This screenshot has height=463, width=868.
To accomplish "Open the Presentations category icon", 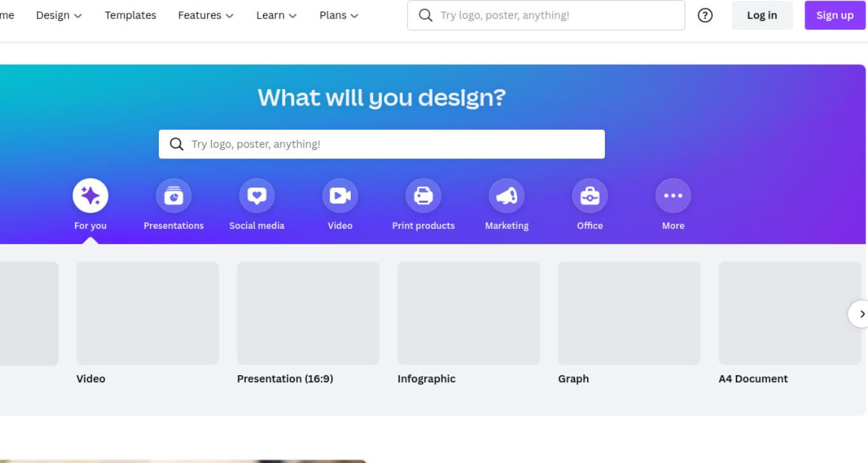I will (x=173, y=196).
